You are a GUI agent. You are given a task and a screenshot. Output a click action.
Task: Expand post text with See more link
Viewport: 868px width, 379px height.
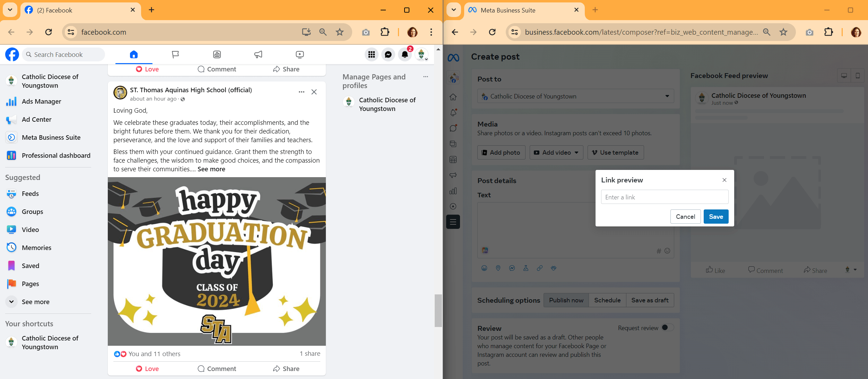point(211,169)
